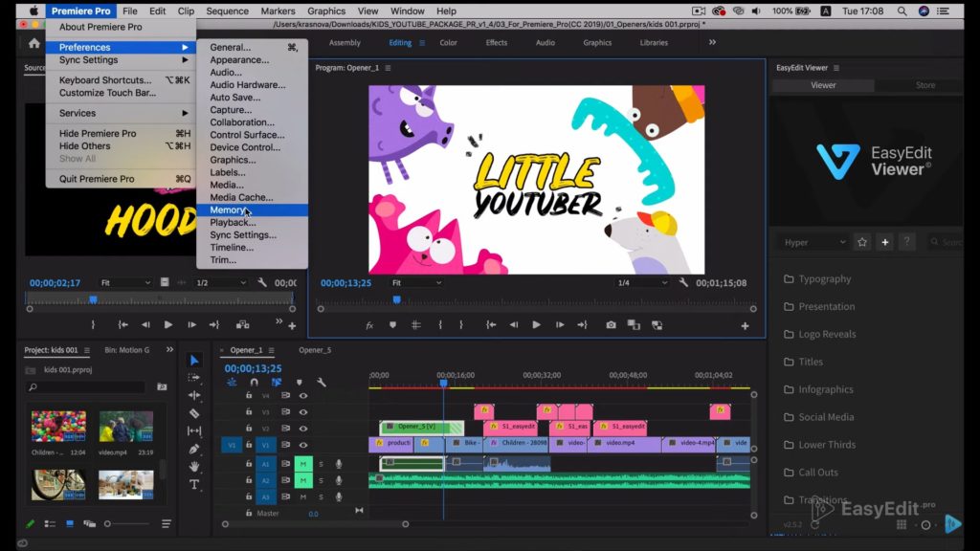
Task: Toggle solo on audio track A1
Action: (322, 464)
